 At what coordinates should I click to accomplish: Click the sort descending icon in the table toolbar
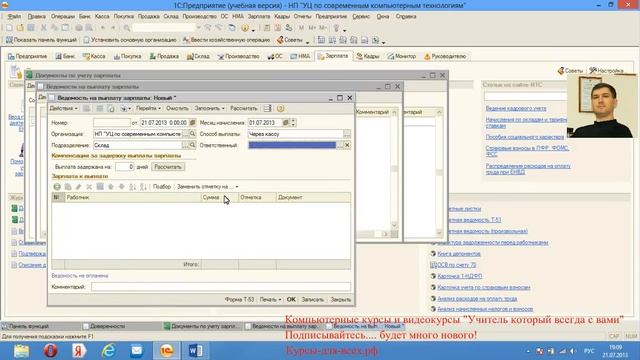(143, 187)
